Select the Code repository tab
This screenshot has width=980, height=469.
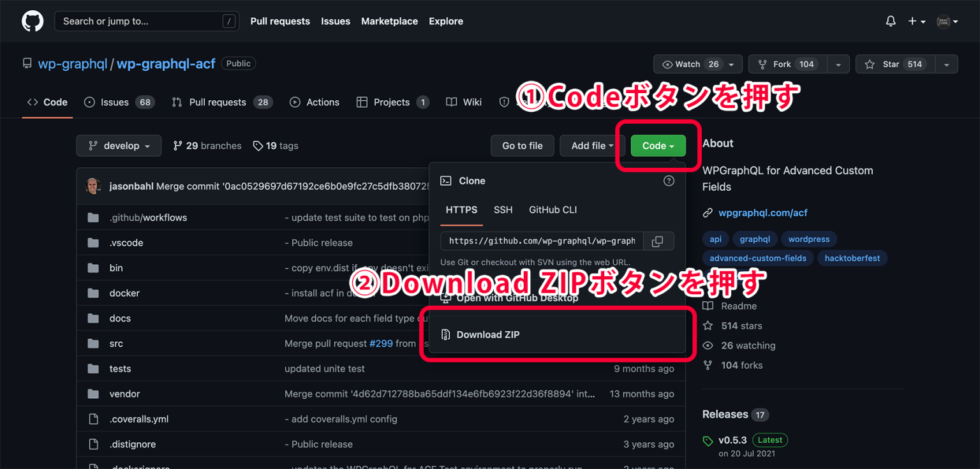(47, 102)
